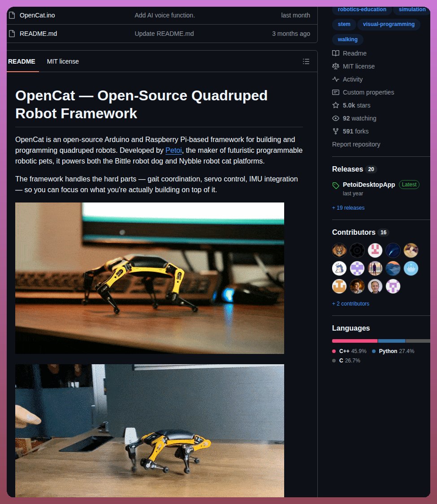Open the Python 27.4% language link

(393, 351)
